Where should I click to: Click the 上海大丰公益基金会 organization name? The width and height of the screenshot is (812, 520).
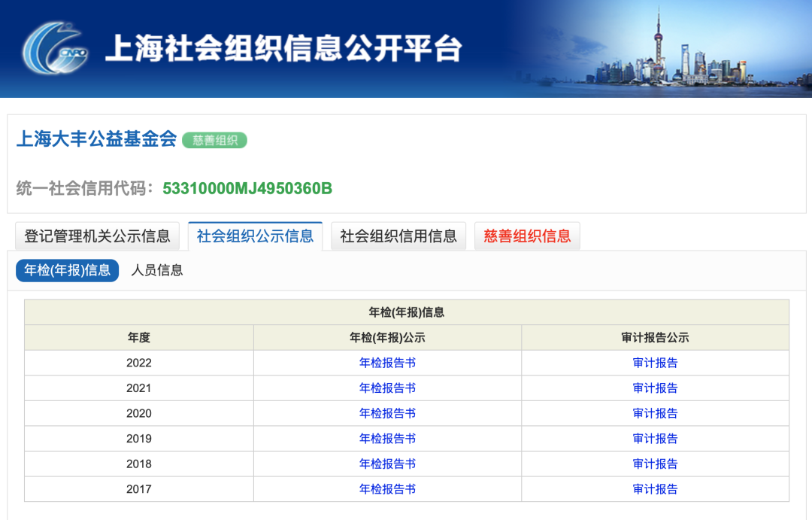click(x=97, y=139)
